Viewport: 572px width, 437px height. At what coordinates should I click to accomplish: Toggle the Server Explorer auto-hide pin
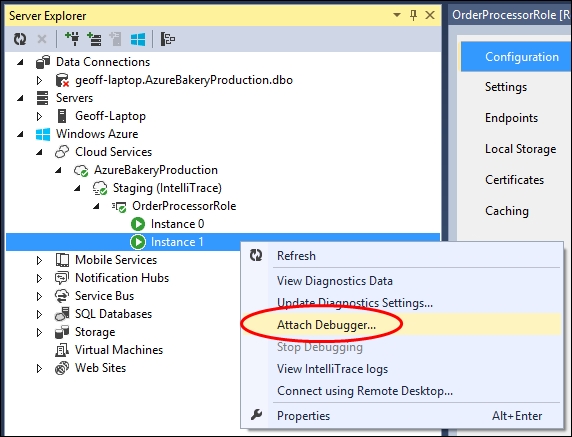pos(413,15)
